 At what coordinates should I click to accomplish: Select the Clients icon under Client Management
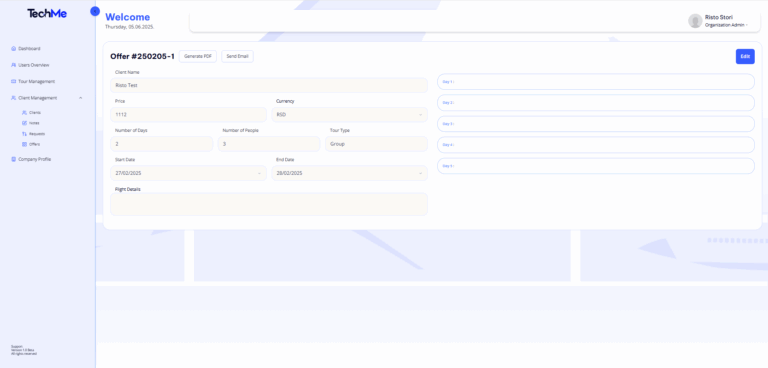(24, 113)
